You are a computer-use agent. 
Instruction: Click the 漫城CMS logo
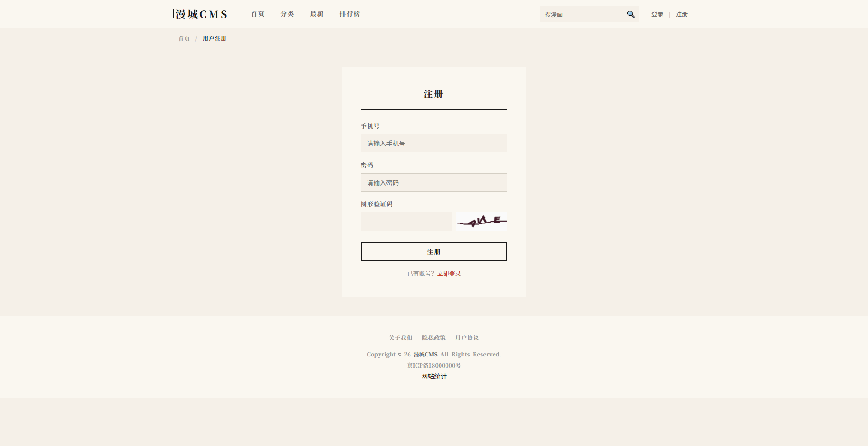pyautogui.click(x=200, y=14)
